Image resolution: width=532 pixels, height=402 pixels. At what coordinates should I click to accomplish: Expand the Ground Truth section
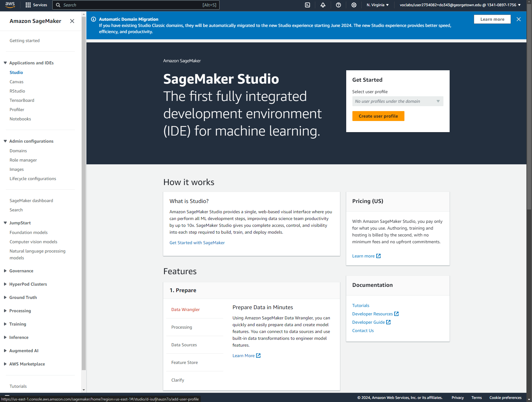tap(5, 297)
